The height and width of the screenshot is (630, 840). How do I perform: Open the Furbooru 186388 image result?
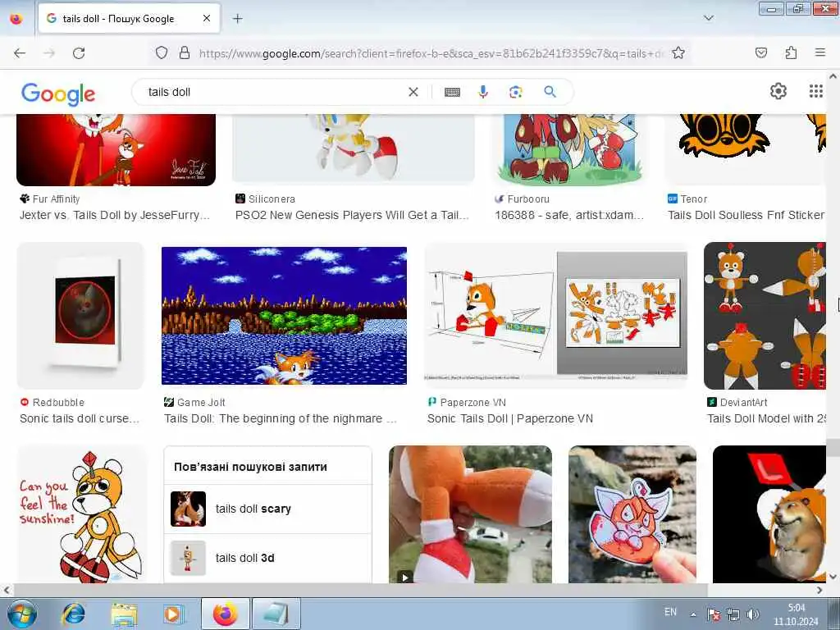click(x=569, y=150)
